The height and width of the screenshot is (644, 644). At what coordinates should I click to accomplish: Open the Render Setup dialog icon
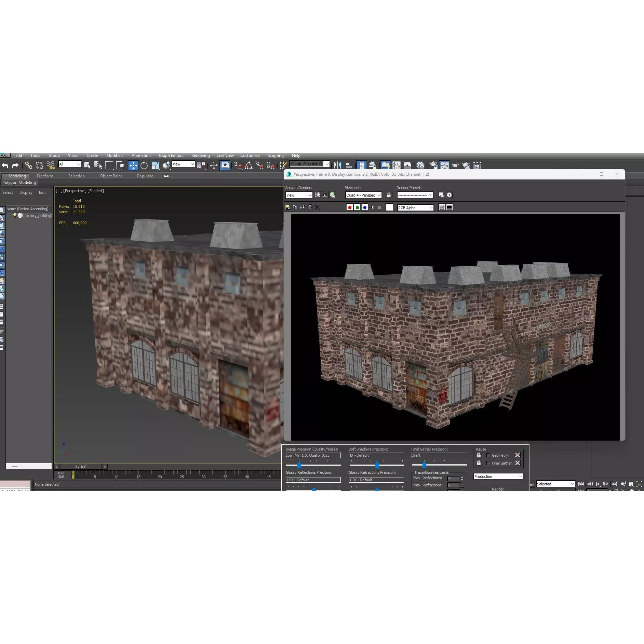pos(445,165)
